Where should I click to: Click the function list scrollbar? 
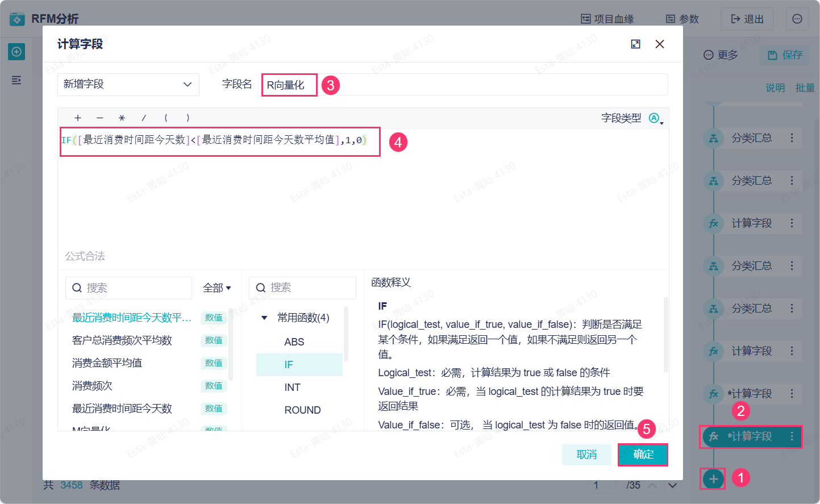(x=346, y=335)
